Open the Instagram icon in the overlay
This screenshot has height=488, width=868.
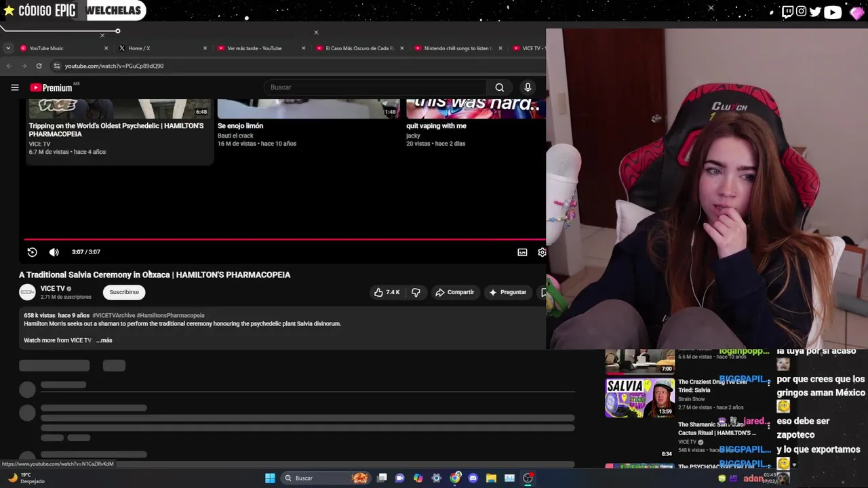click(x=801, y=11)
